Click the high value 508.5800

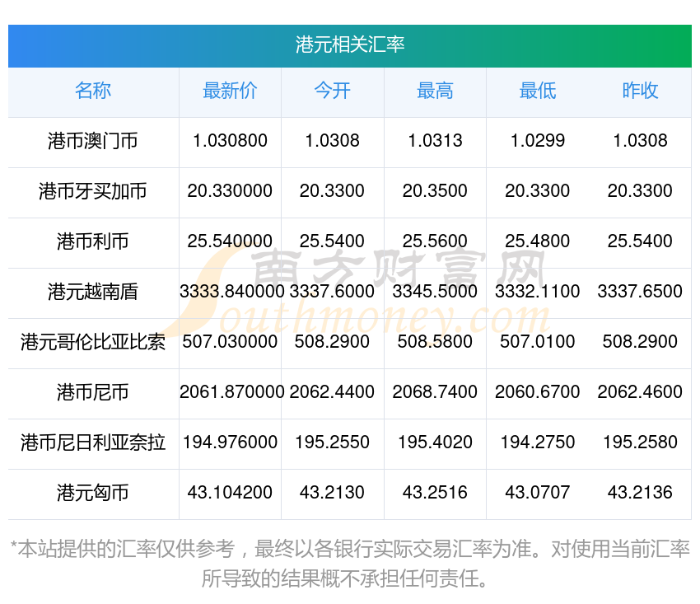(x=435, y=342)
